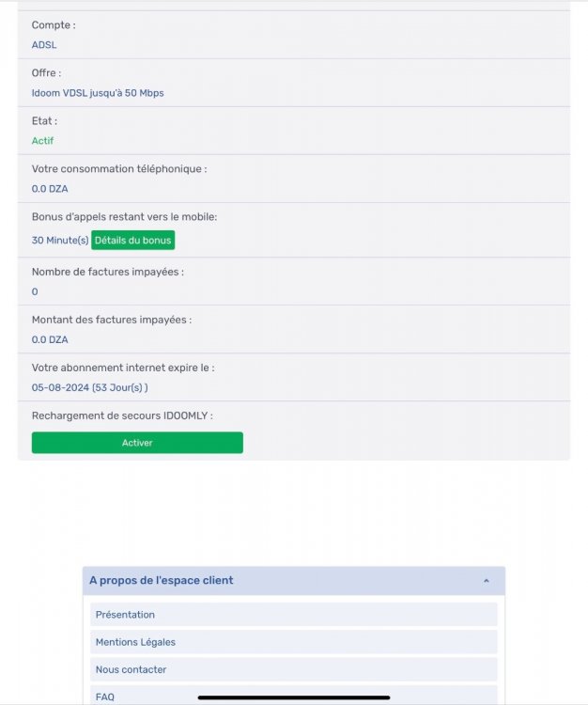Select the Idoom VDSL jusqu'à 50 Mbps text
The width and height of the screenshot is (588, 705).
98,92
